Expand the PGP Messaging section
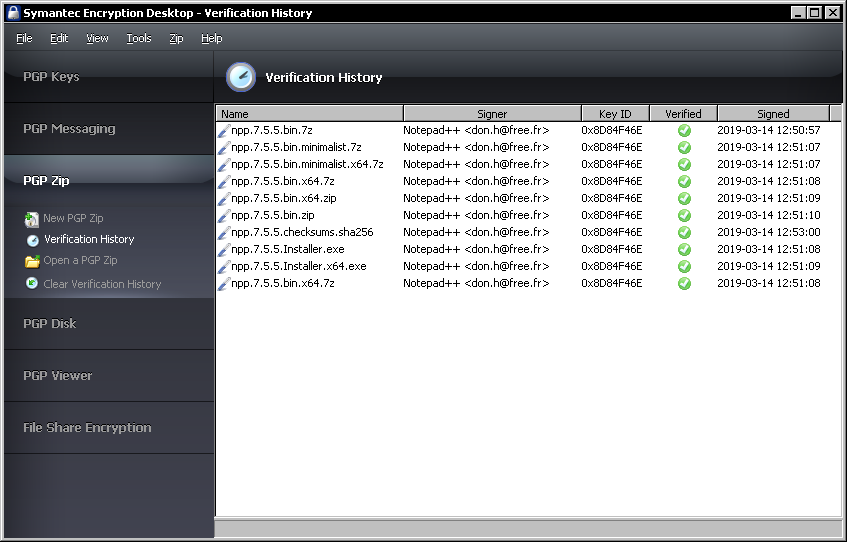847x542 pixels. tap(109, 129)
